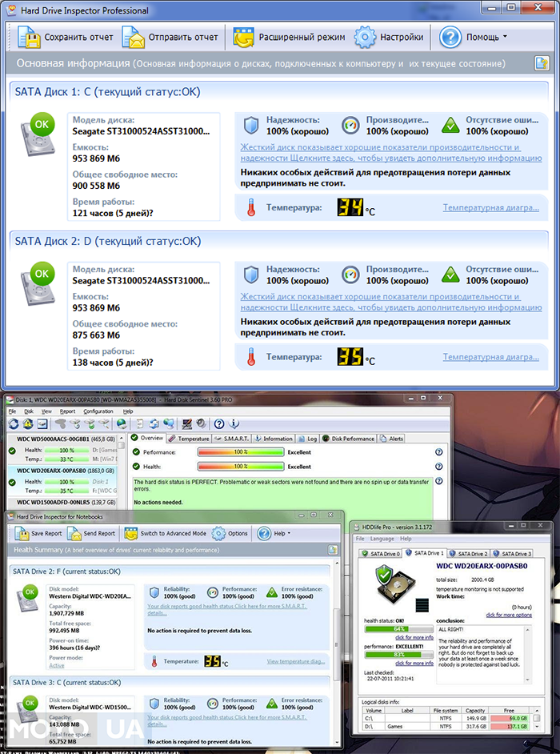Open View temperature diagram link for Drive 2: F

296,662
